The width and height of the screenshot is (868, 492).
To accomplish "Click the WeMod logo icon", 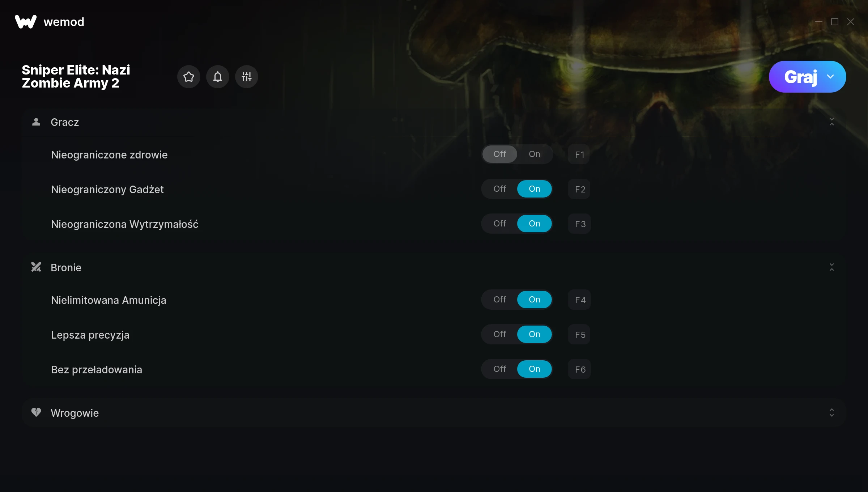I will [x=26, y=22].
